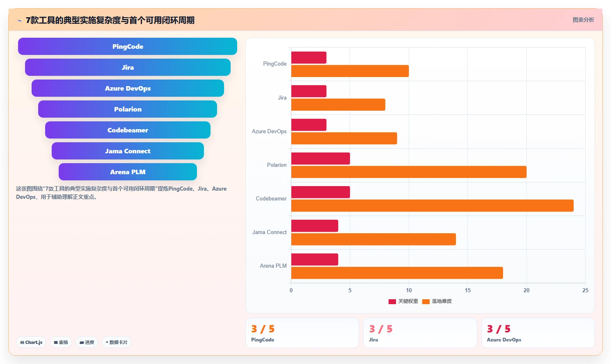Click the orange 落地难度 legend swatch

click(426, 301)
